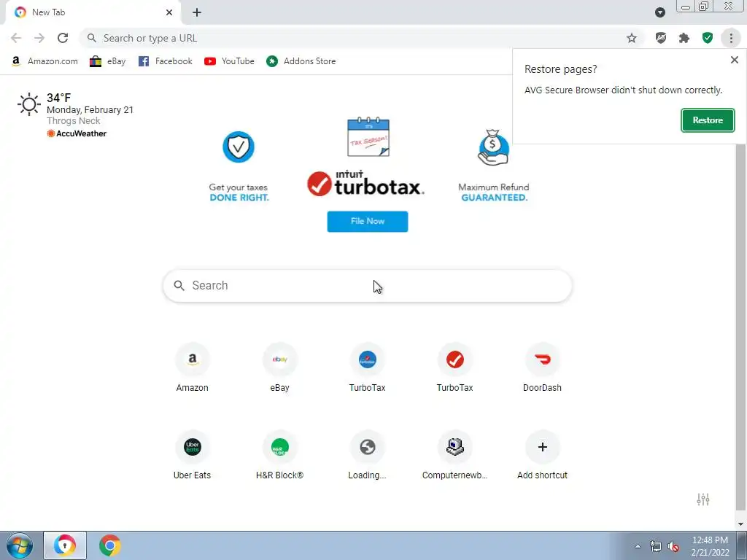Viewport: 747px width, 560px height.
Task: Click the Tax Season calendar icon
Action: (x=368, y=136)
